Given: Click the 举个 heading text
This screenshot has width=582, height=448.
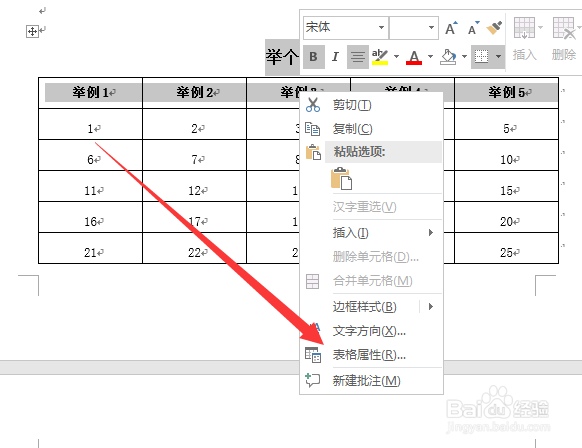Looking at the screenshot, I should pyautogui.click(x=282, y=57).
